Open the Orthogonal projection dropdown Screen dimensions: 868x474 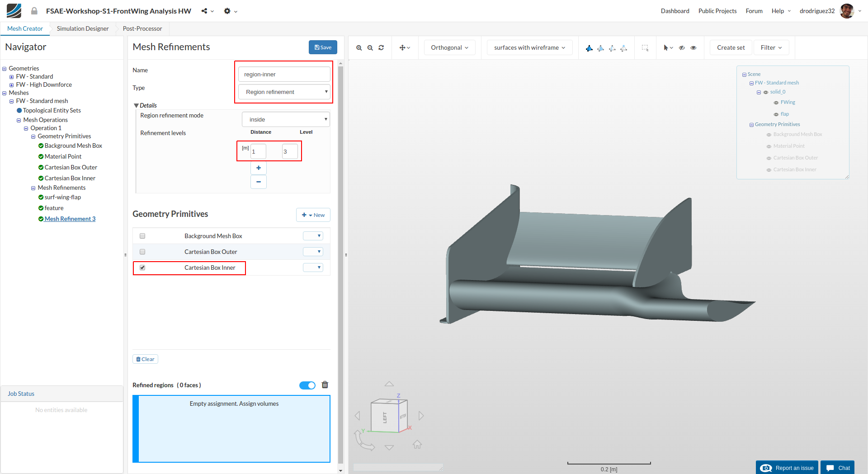click(449, 47)
